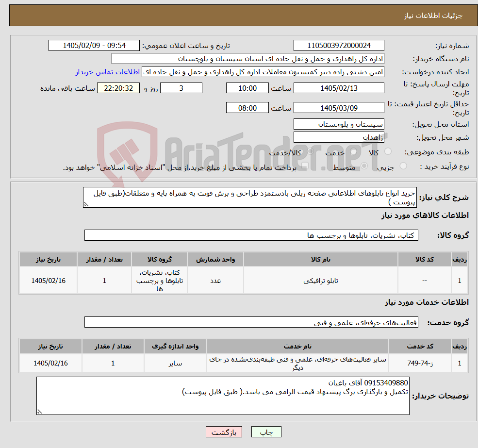Click the service group field فعالیت‌های حرفه‌ای
478x448 pixels.
pyautogui.click(x=251, y=322)
